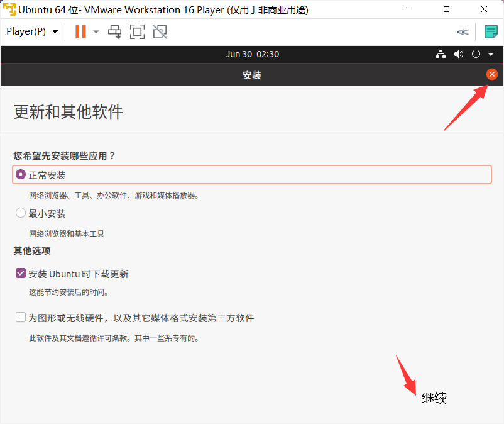Click the Ubuntu network status icon

[441, 54]
